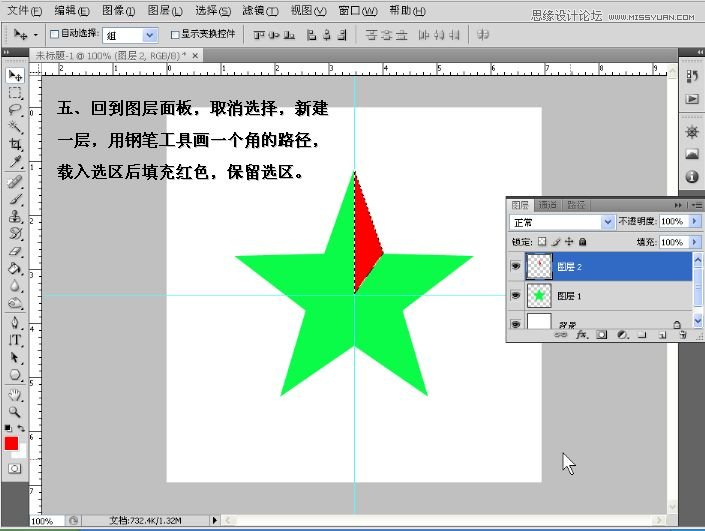
Task: Switch to the Paths tab
Action: pyautogui.click(x=576, y=205)
